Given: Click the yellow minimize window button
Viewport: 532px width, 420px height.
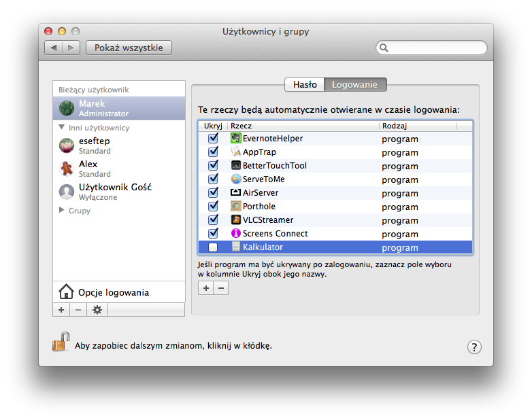Looking at the screenshot, I should click(x=62, y=31).
